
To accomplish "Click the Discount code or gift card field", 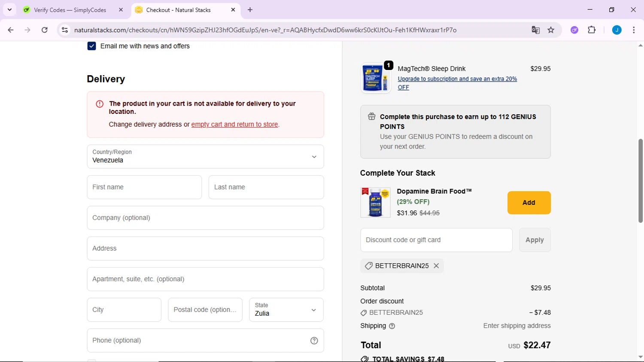I will tap(436, 240).
